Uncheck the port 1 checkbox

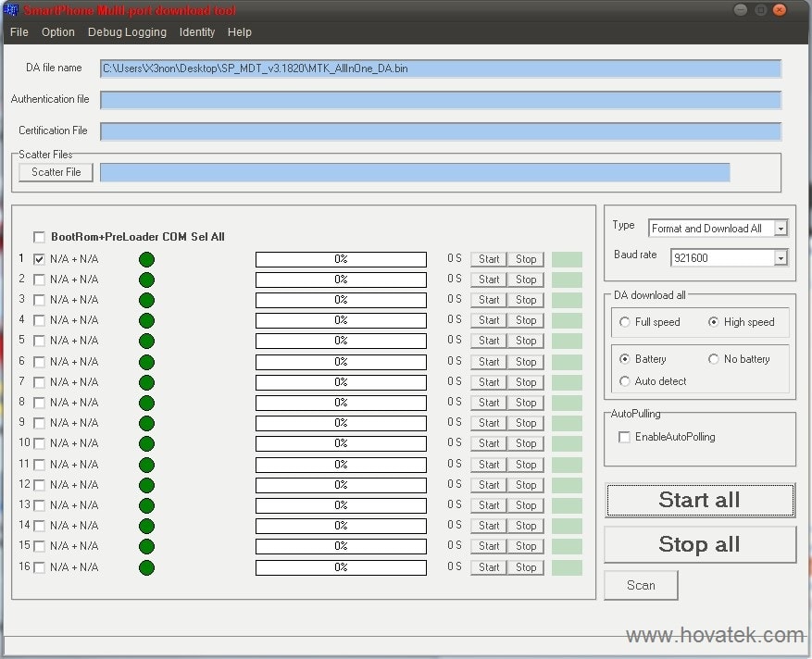(39, 259)
